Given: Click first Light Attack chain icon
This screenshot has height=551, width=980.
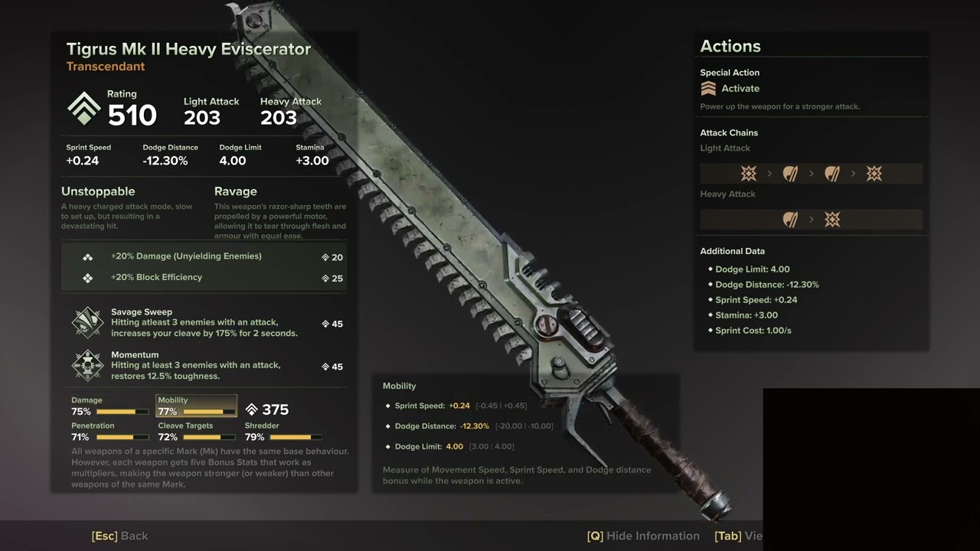Looking at the screenshot, I should tap(749, 174).
